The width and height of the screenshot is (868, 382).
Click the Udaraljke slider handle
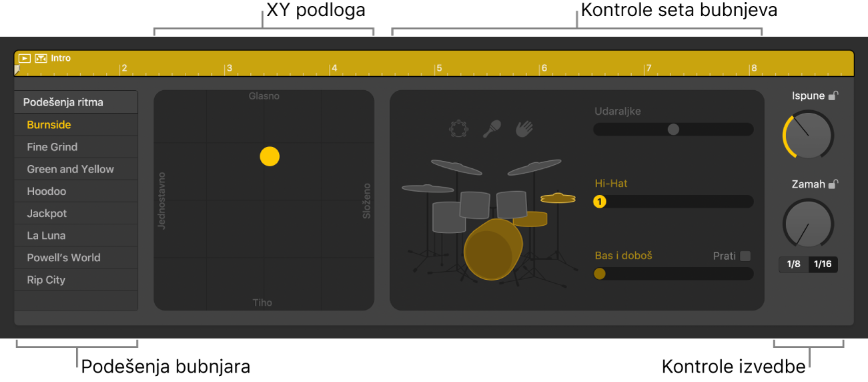pyautogui.click(x=673, y=130)
